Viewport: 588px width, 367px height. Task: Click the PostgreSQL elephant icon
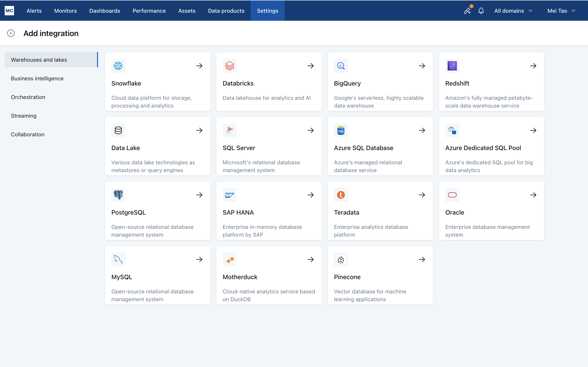click(118, 195)
